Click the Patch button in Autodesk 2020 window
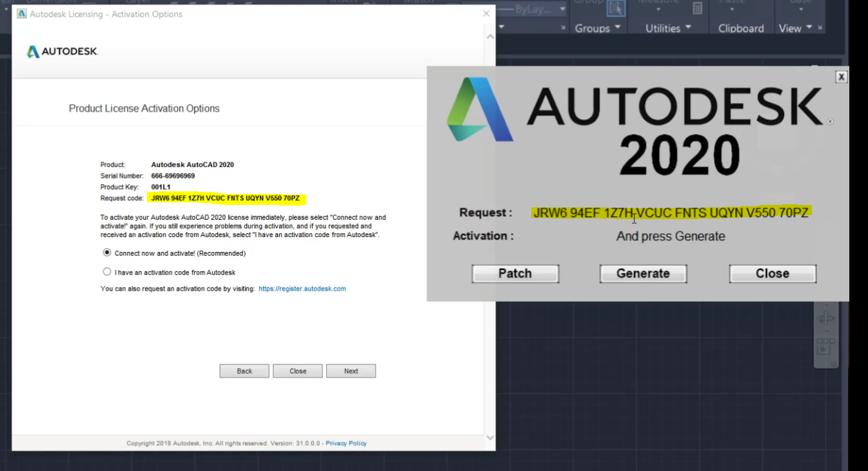Image resolution: width=868 pixels, height=471 pixels. tap(515, 273)
